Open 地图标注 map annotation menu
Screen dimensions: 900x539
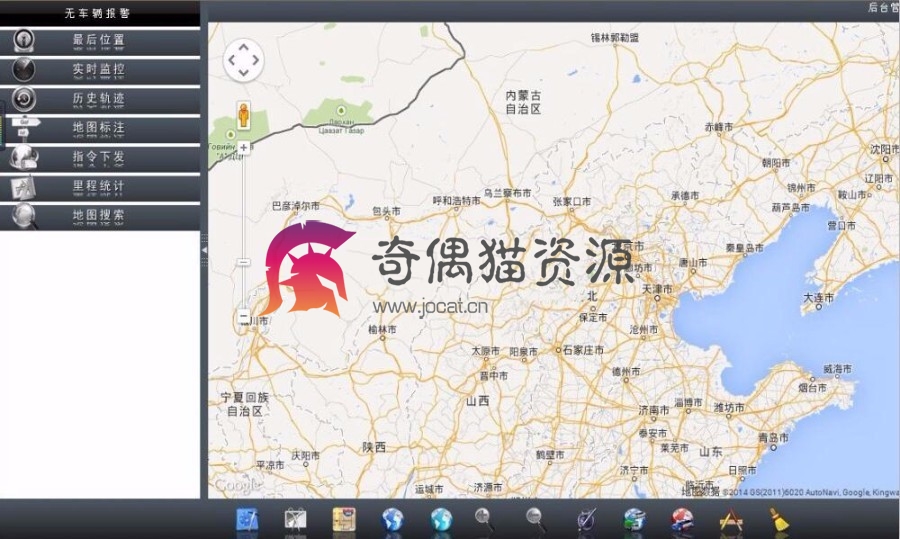pos(100,129)
